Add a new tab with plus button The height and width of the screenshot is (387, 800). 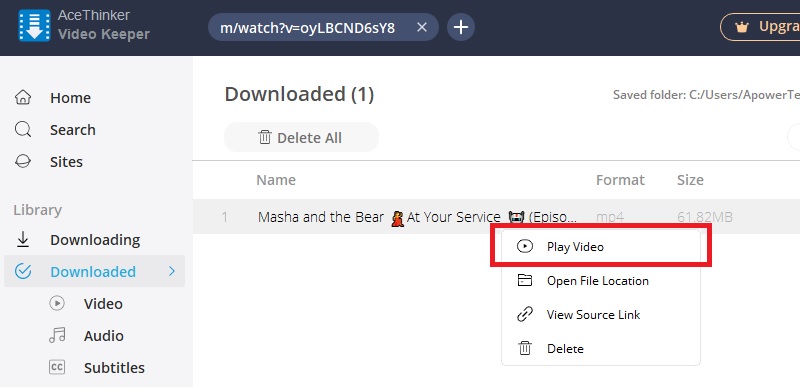461,27
